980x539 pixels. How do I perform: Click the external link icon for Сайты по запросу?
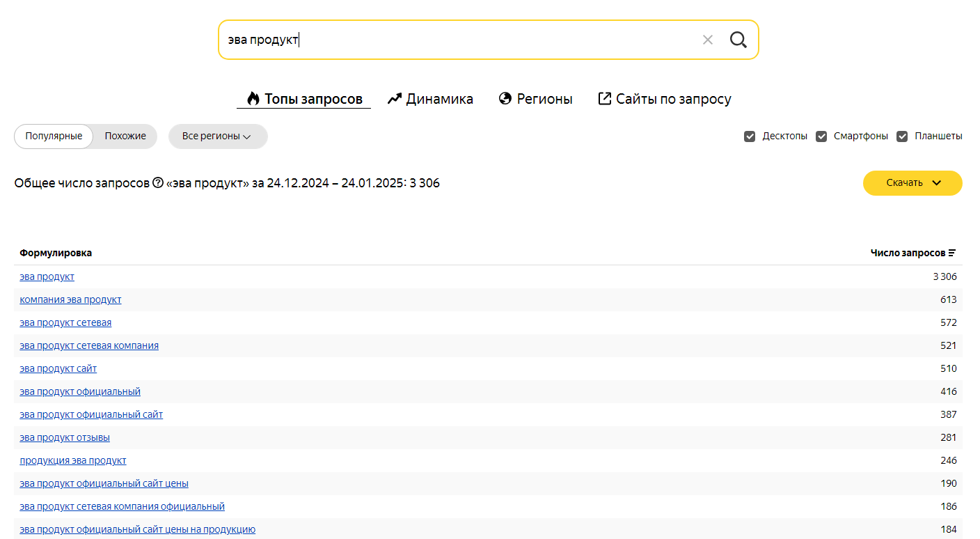tap(604, 99)
